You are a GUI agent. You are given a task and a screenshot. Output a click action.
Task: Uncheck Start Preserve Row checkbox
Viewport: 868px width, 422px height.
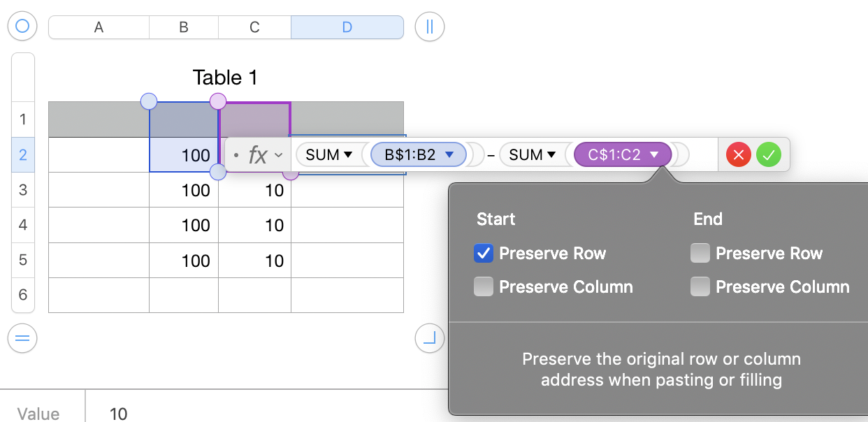pos(484,253)
